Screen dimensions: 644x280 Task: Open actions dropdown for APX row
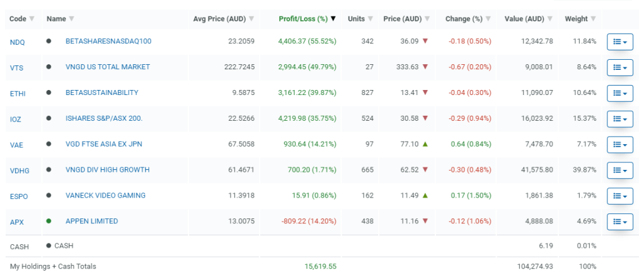[x=620, y=221]
